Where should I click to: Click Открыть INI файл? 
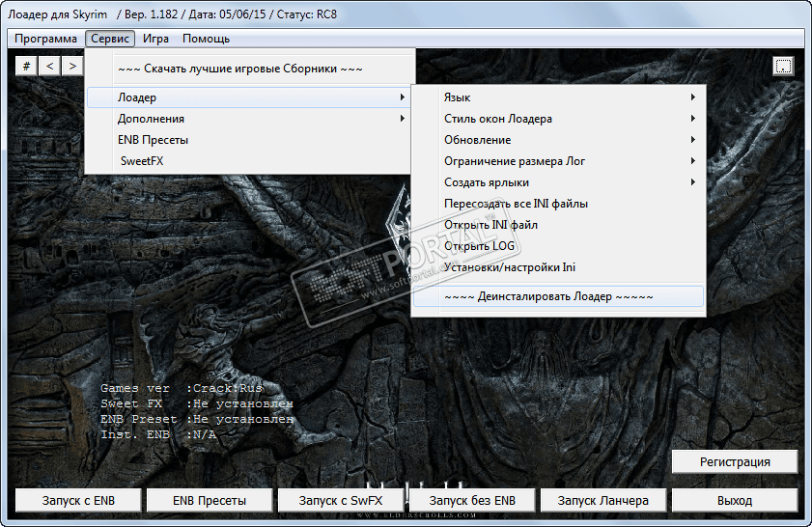pos(558,225)
